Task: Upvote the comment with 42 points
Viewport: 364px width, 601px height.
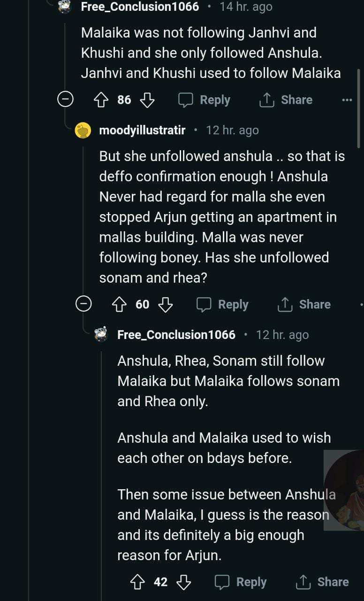Action: tap(137, 582)
